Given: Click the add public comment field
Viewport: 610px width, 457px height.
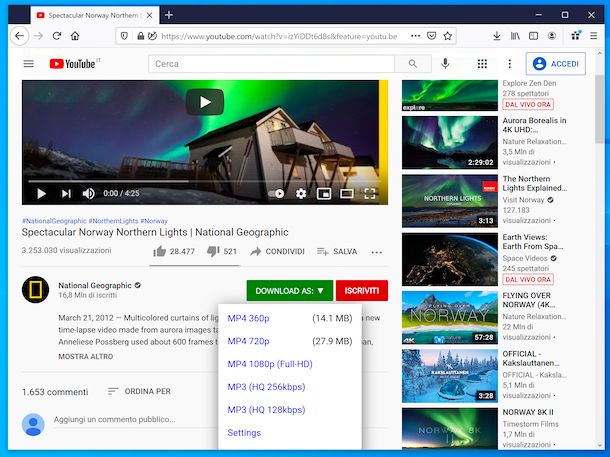Looking at the screenshot, I should [x=133, y=420].
